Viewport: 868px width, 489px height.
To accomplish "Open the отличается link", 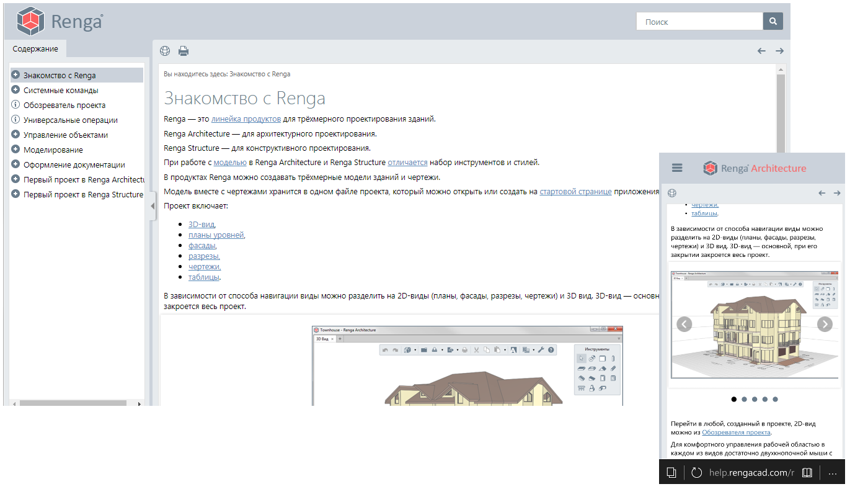I will [x=407, y=163].
